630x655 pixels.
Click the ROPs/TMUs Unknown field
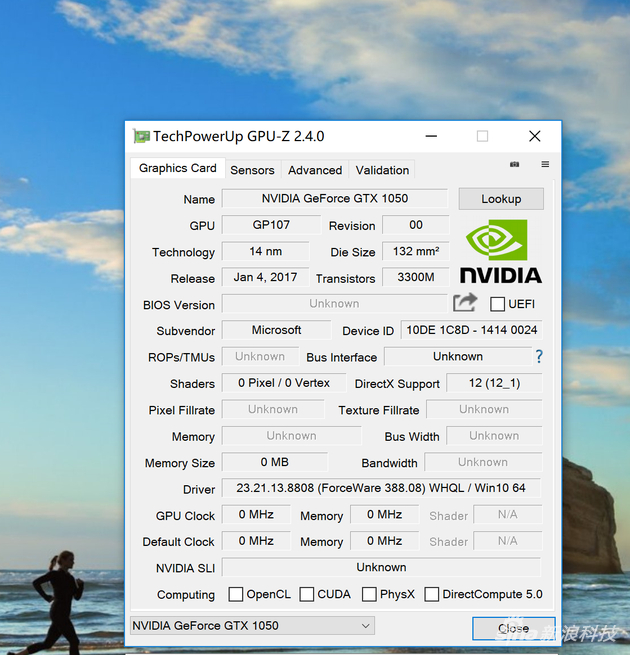pos(260,356)
